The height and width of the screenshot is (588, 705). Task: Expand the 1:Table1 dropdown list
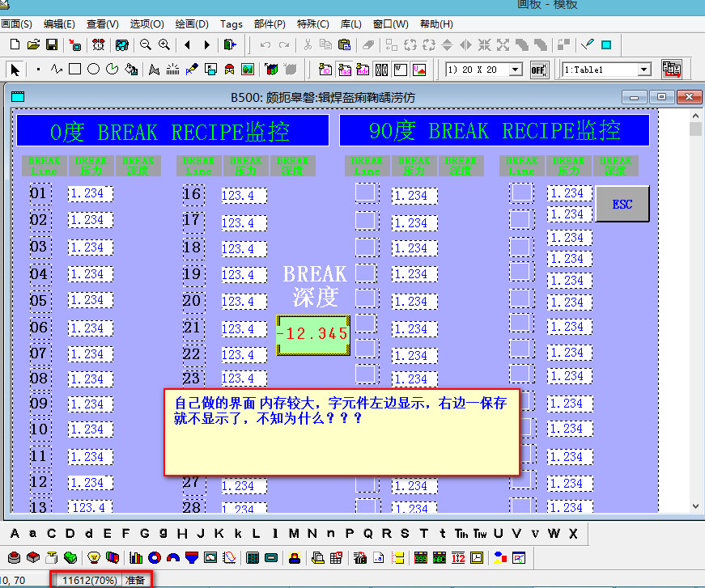(644, 70)
